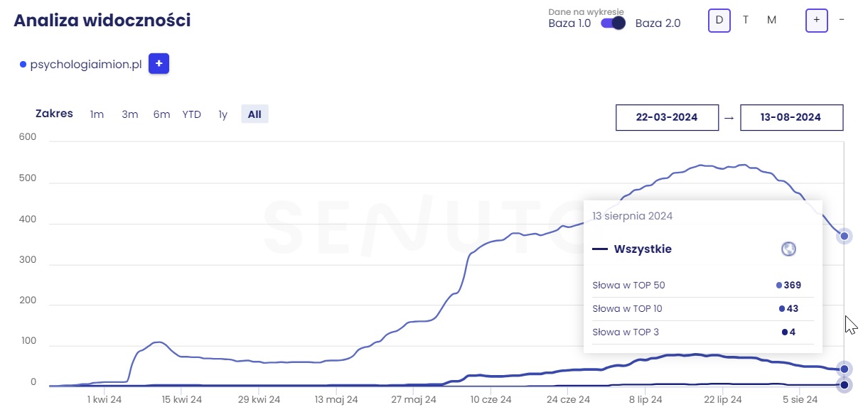Image resolution: width=868 pixels, height=412 pixels.
Task: Select daily view with the D button
Action: tap(719, 20)
